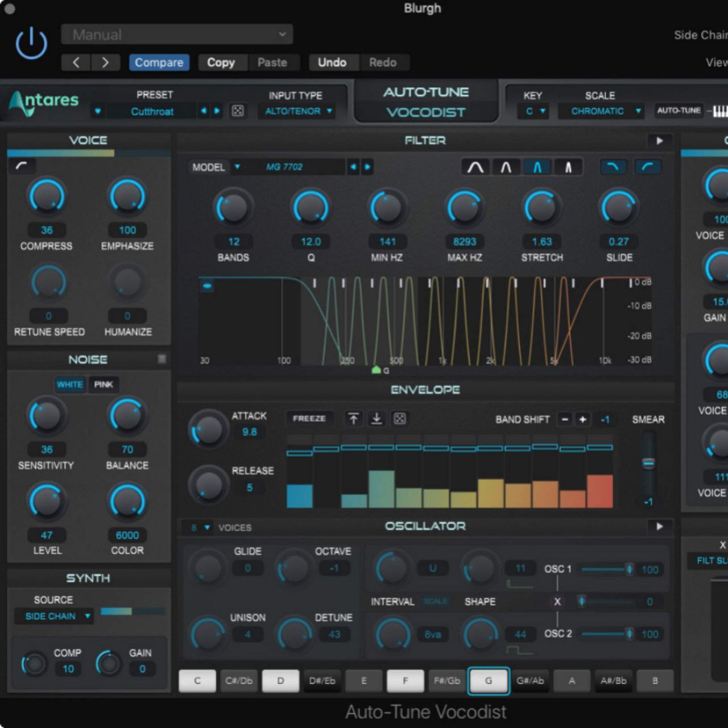Viewport: 728px width, 728px height.
Task: Toggle the plugin power button
Action: click(31, 43)
